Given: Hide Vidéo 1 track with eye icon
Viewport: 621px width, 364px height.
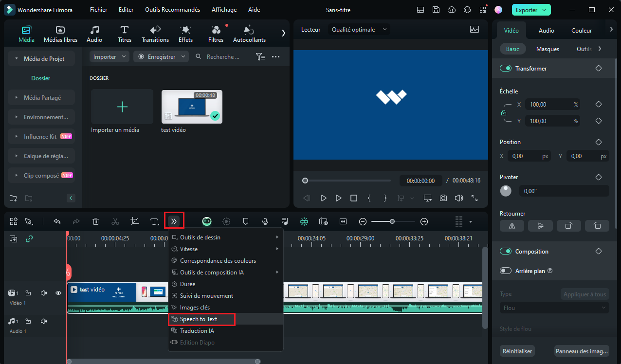Looking at the screenshot, I should [58, 293].
